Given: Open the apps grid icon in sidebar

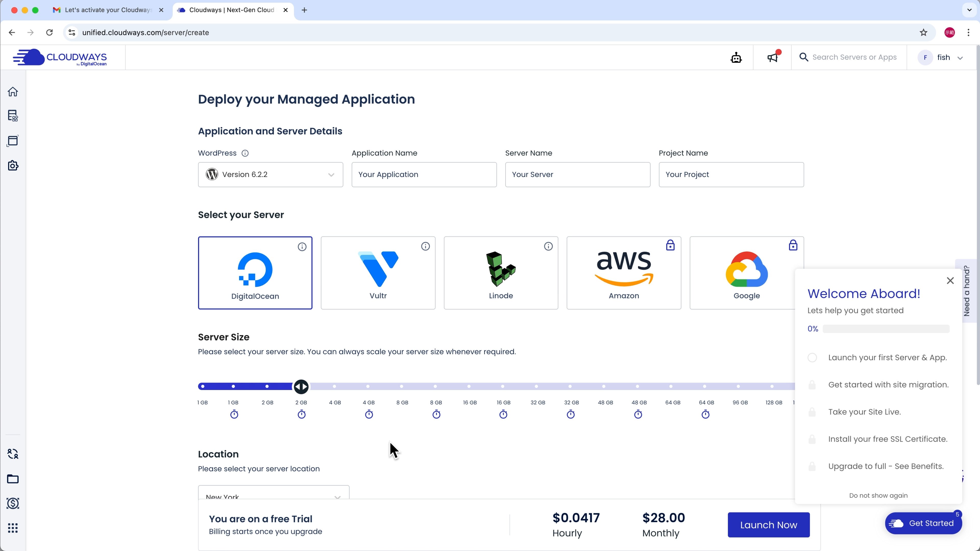Looking at the screenshot, I should 13,528.
